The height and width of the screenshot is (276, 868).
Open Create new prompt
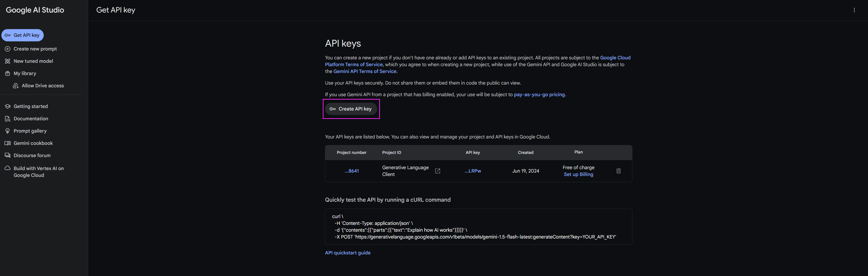[x=35, y=49]
